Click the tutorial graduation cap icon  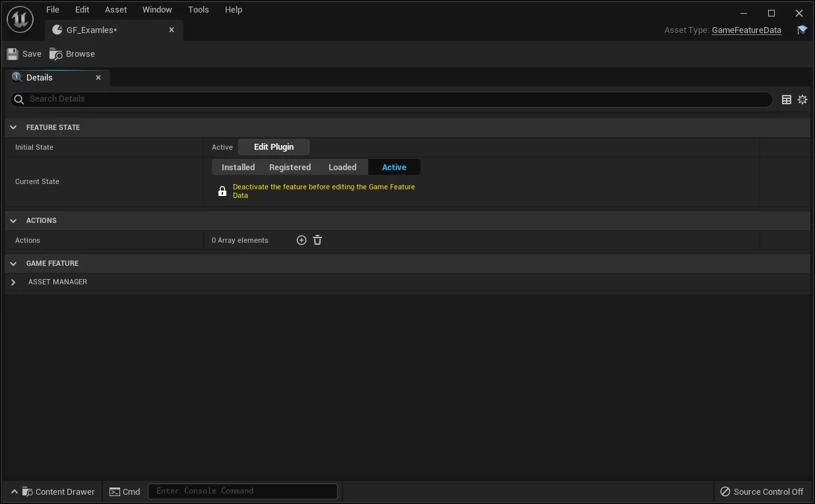(802, 30)
